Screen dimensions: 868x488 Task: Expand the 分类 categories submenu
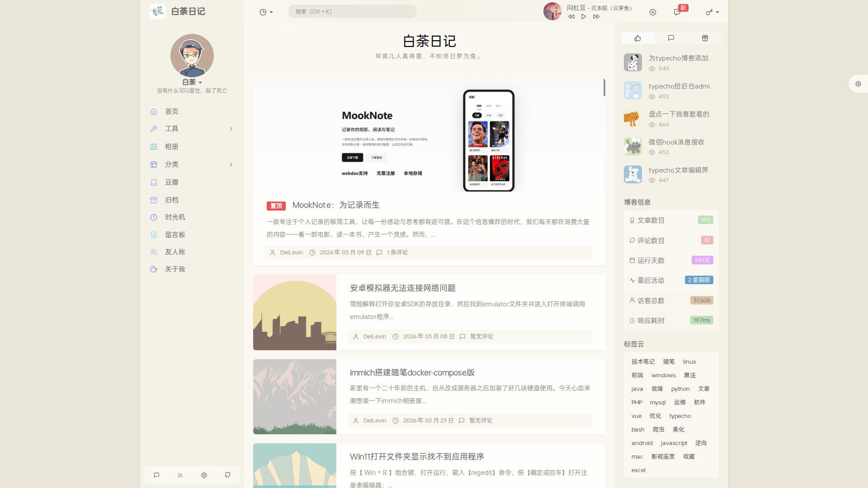coord(231,164)
